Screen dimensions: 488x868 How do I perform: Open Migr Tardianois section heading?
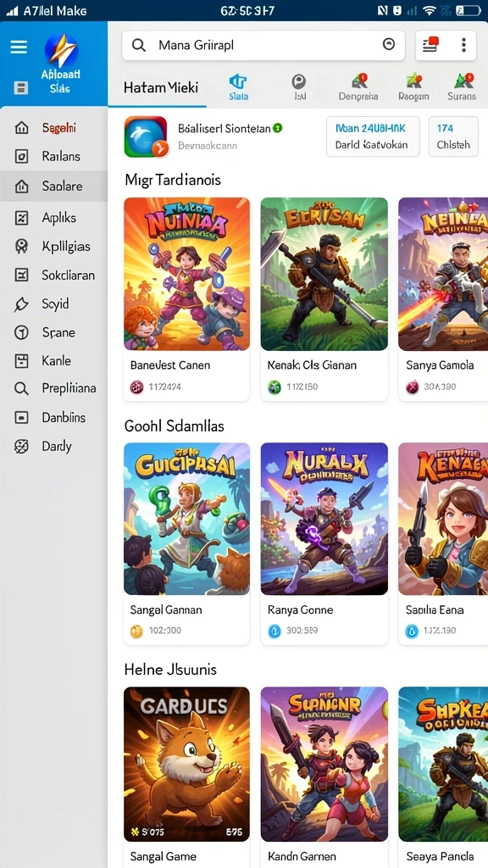pyautogui.click(x=173, y=180)
